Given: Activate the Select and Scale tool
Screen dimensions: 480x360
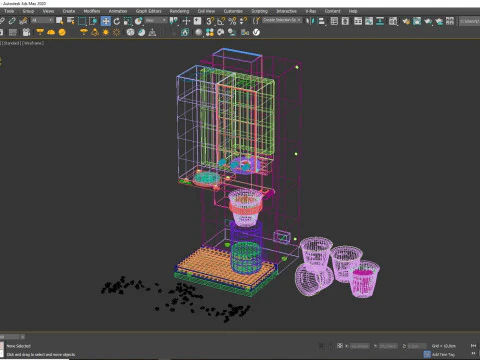Looking at the screenshot, I should [128, 21].
